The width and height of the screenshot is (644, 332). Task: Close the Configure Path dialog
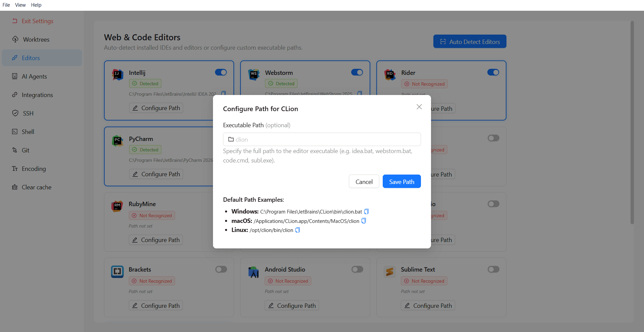coord(419,107)
